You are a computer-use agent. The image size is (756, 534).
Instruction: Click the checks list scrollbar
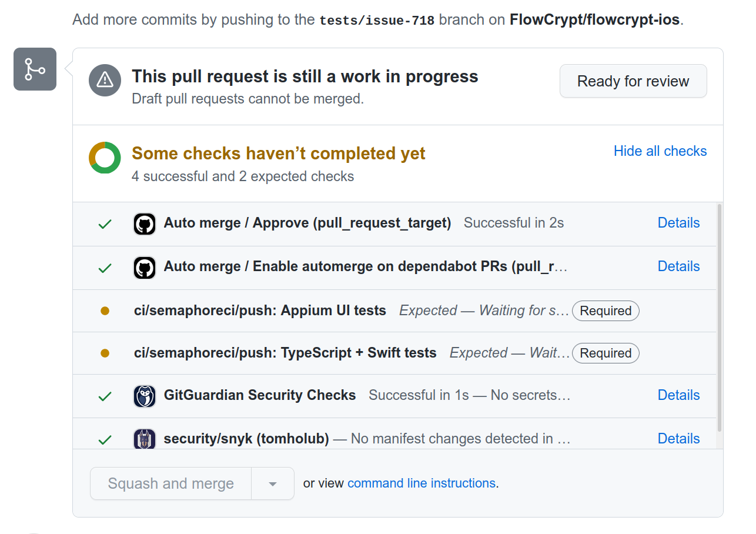[719, 318]
